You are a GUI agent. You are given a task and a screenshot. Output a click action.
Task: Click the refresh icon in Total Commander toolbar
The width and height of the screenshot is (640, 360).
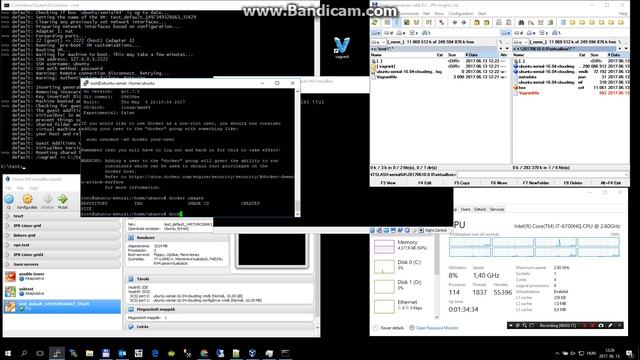(x=375, y=22)
